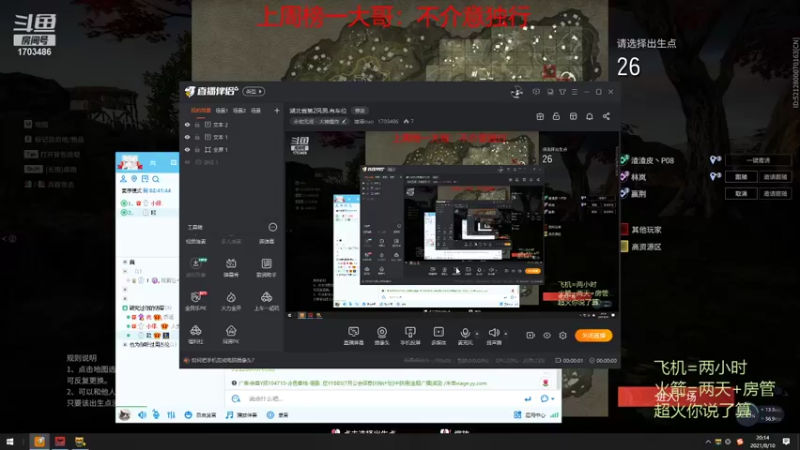Click the follow button beside the second teammate

[741, 177]
